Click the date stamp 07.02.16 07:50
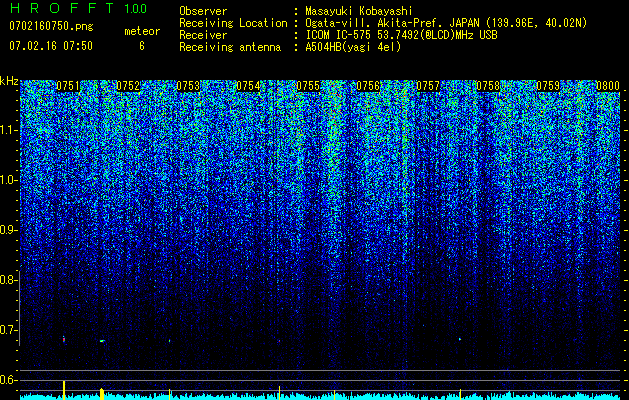629x400 pixels. pyautogui.click(x=51, y=46)
